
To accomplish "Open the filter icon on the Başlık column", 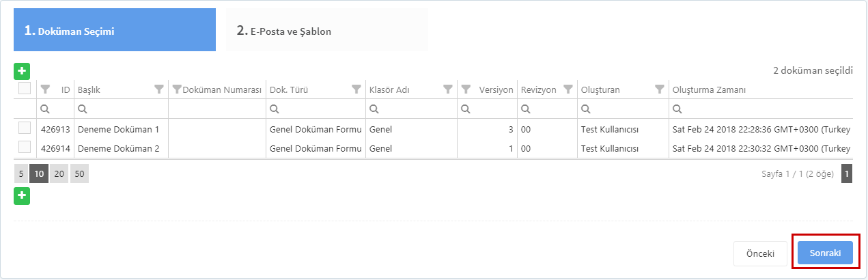I will tap(159, 89).
